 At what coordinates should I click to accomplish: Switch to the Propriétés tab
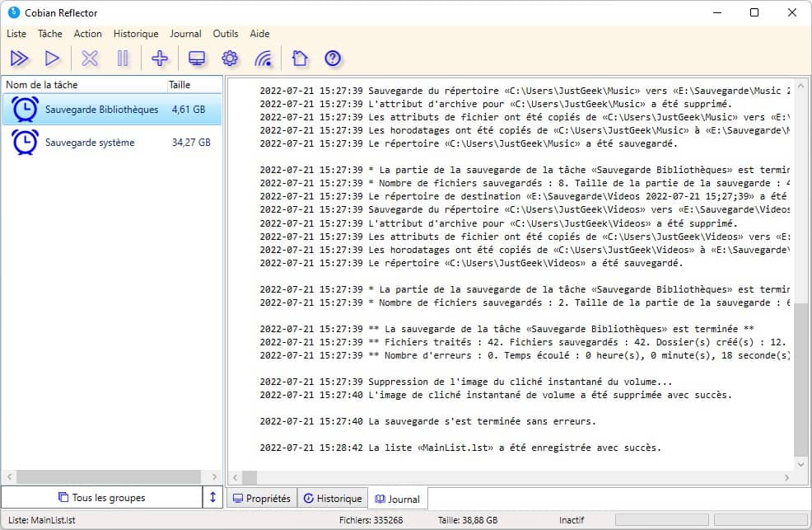262,499
